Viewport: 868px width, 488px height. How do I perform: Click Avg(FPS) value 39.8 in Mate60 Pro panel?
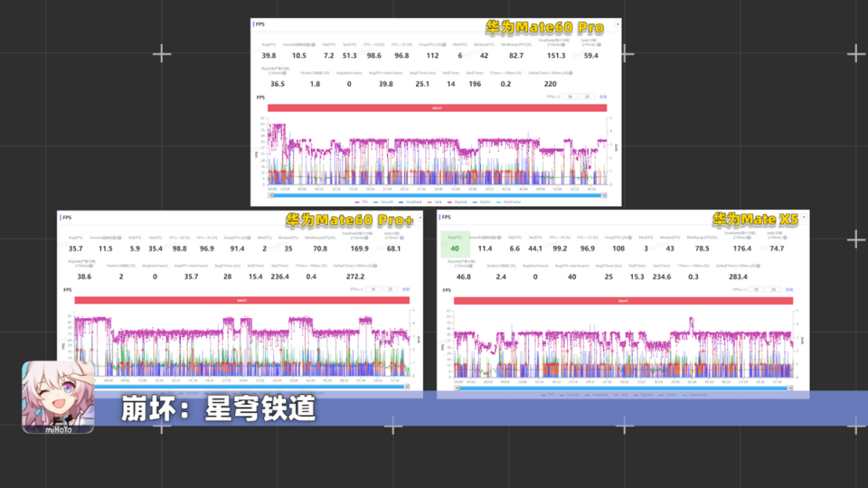tap(269, 56)
